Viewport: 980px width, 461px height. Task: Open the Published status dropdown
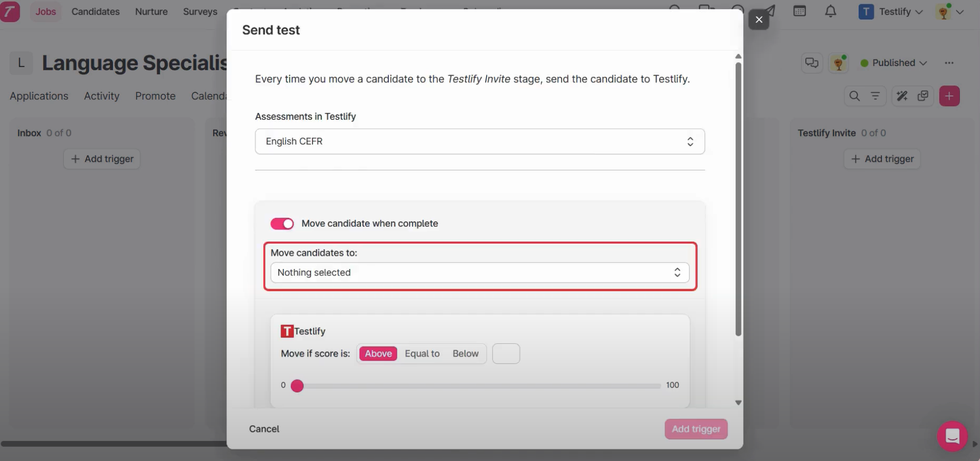point(893,63)
